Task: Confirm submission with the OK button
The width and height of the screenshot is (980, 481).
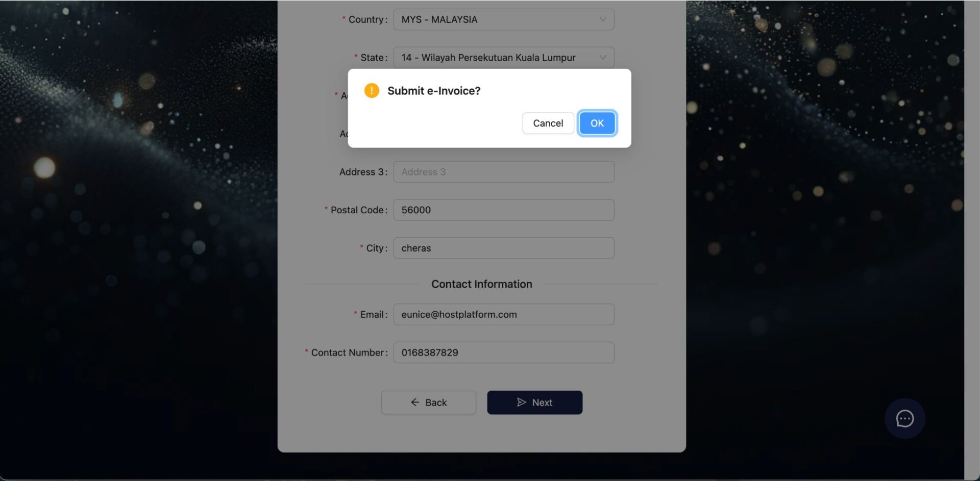Action: coord(597,123)
